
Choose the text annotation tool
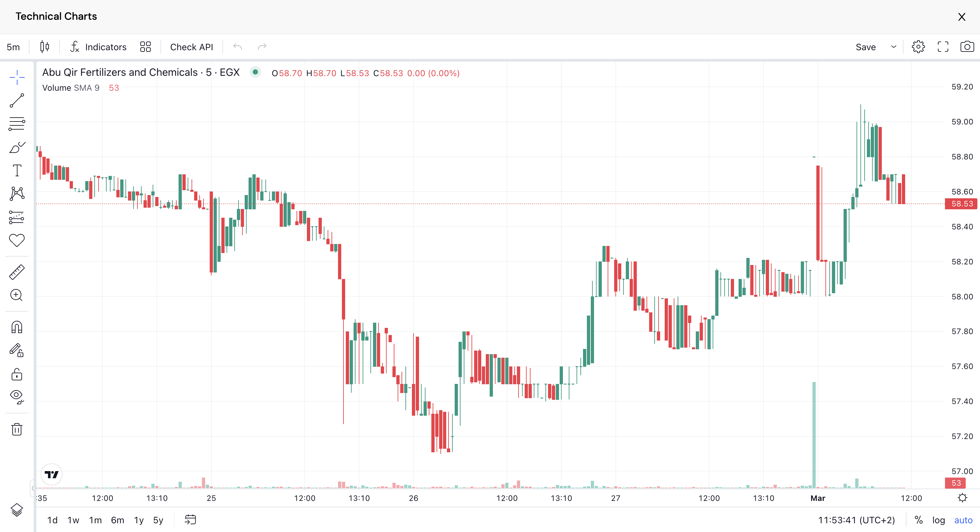click(17, 170)
